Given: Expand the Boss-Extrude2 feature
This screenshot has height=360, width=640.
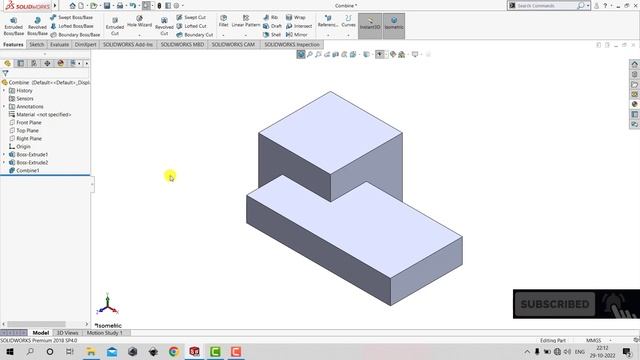Looking at the screenshot, I should tap(4, 162).
